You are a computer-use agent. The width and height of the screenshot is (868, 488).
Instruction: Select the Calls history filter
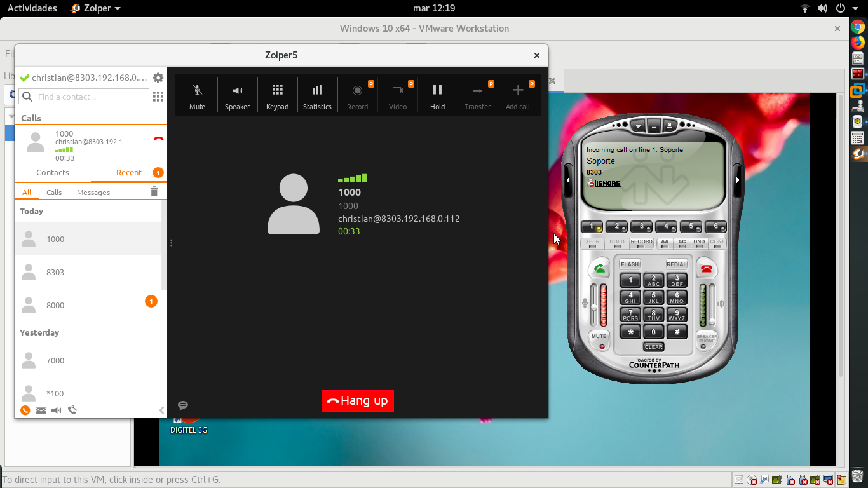pyautogui.click(x=54, y=193)
